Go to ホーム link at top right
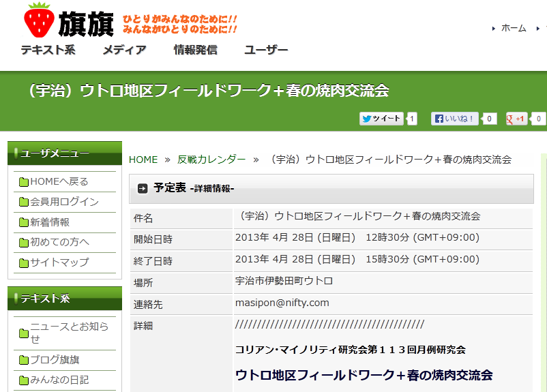 (514, 28)
